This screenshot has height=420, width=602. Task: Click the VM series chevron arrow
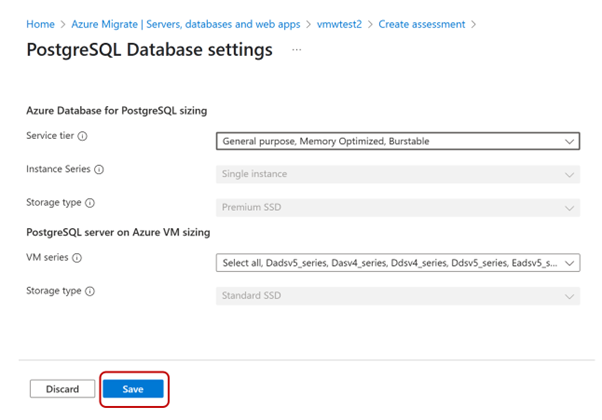pos(569,263)
